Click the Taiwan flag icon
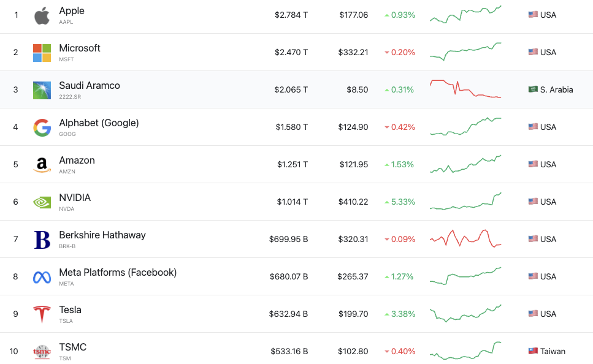The image size is (593, 364). point(533,351)
